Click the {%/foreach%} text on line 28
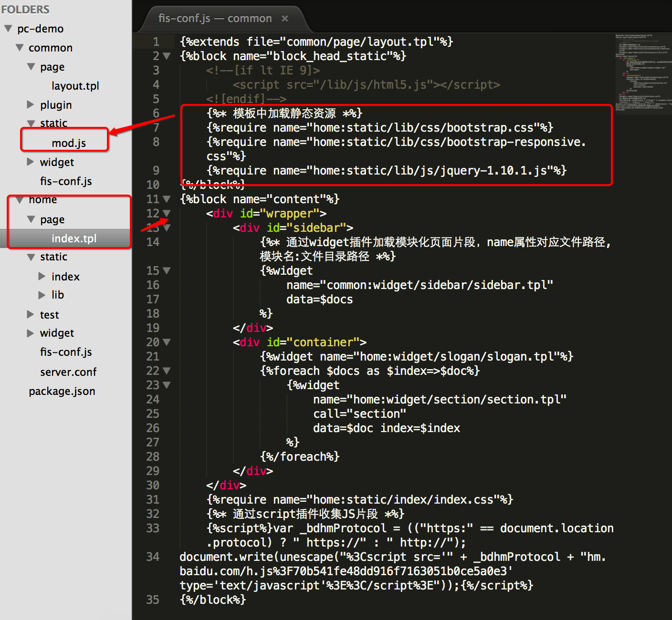This screenshot has height=620, width=672. (300, 457)
